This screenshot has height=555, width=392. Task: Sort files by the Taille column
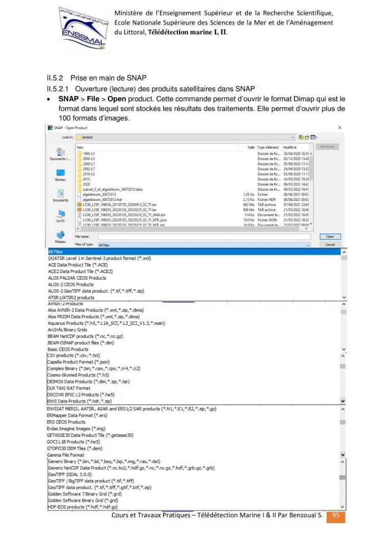(x=251, y=147)
